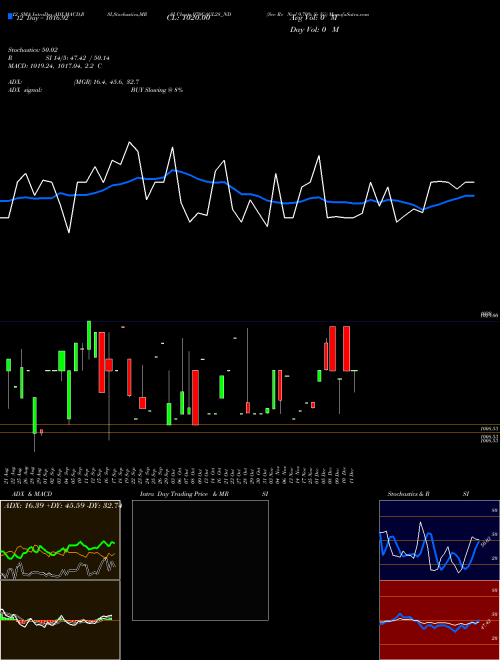Click the 'CL: 1020.00' closing price text
The image size is (500, 660).
[x=188, y=18]
